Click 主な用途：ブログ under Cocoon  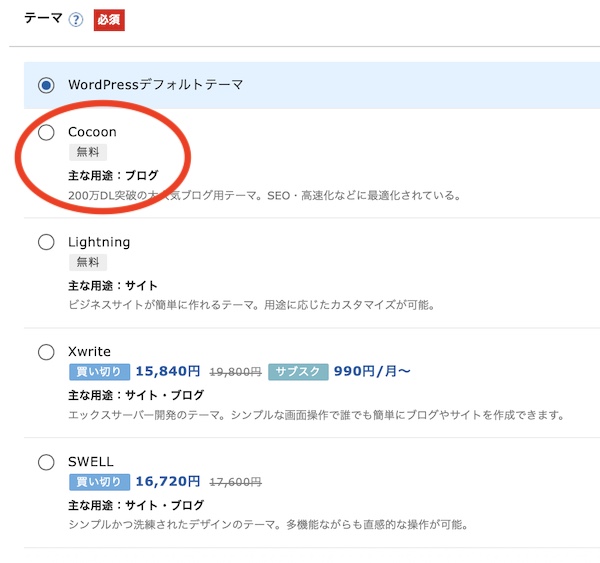point(113,176)
